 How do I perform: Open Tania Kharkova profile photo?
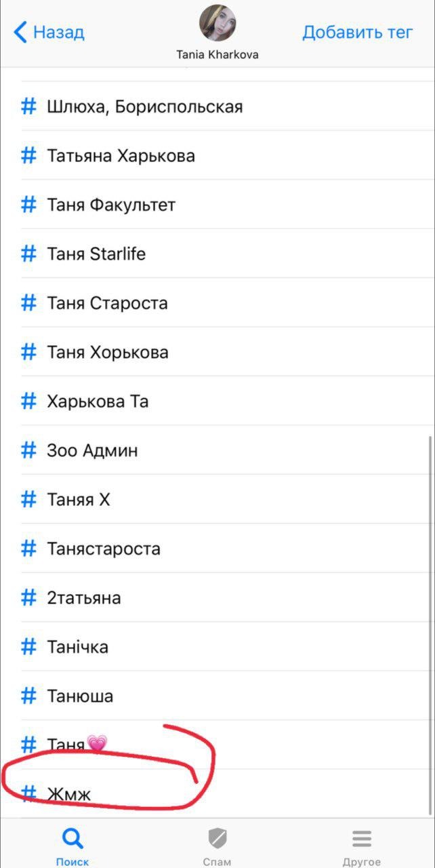point(217,24)
